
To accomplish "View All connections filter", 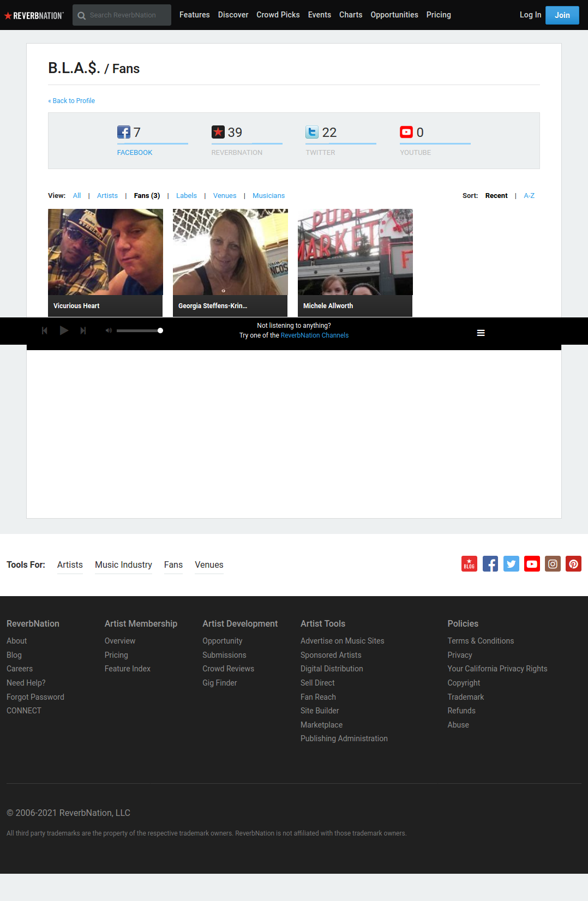I will [77, 196].
